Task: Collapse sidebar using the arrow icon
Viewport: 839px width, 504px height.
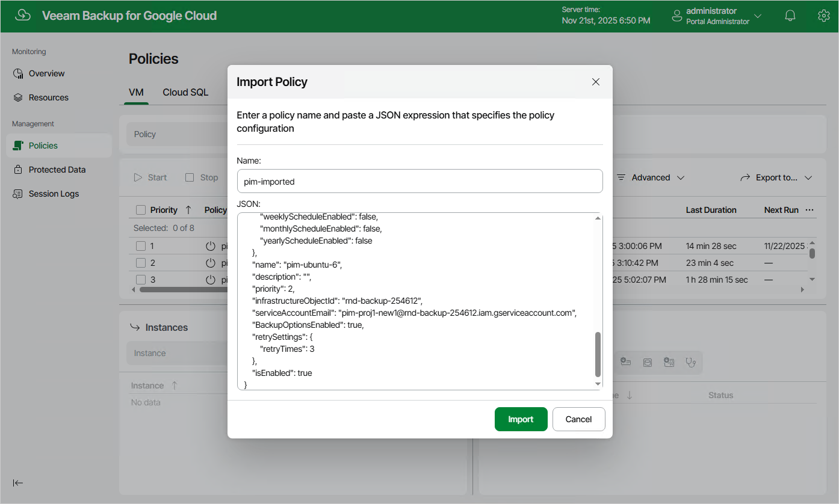Action: [18, 483]
